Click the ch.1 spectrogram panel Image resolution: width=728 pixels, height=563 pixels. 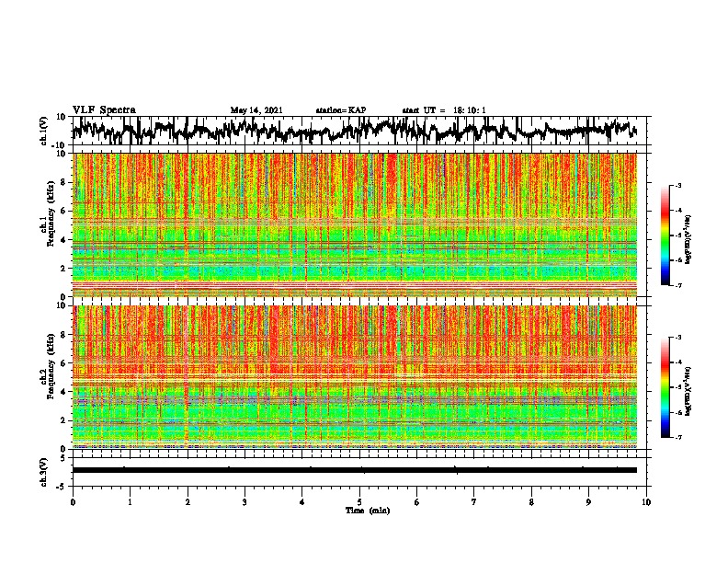point(354,224)
